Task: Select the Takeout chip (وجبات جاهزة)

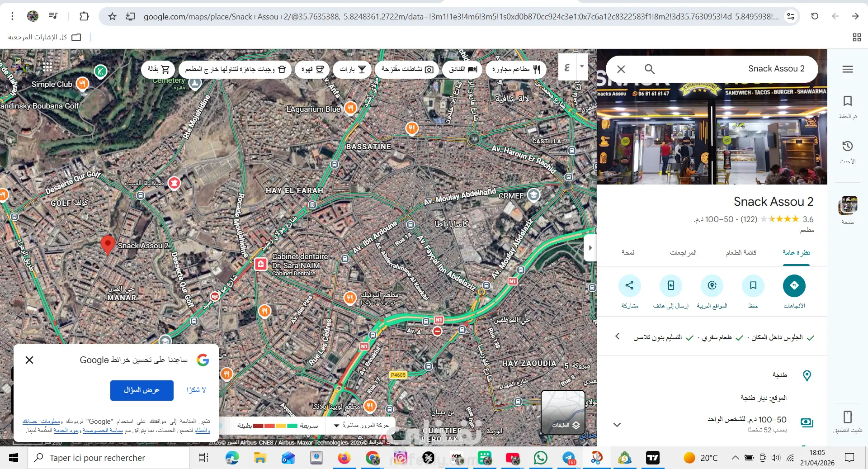Action: click(x=235, y=69)
